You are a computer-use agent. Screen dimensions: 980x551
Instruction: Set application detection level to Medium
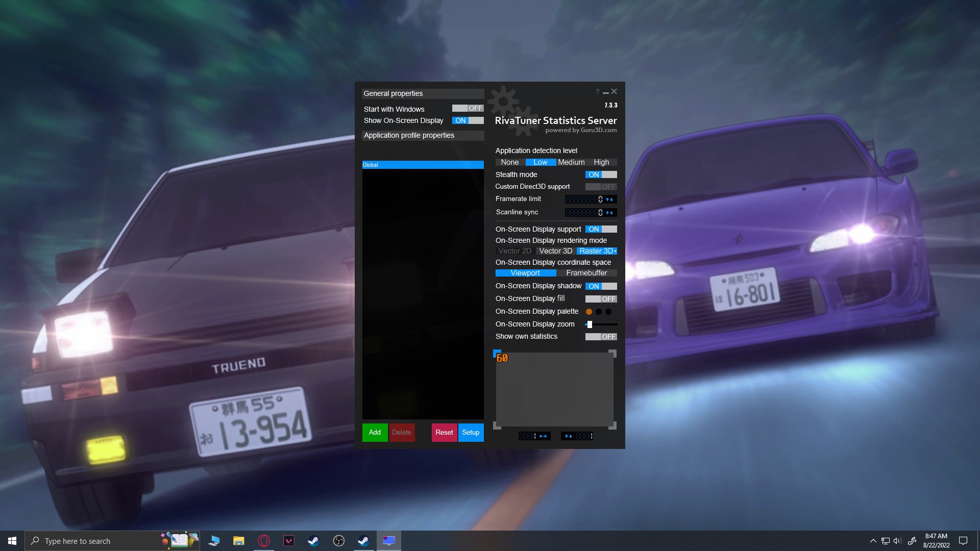coord(571,162)
